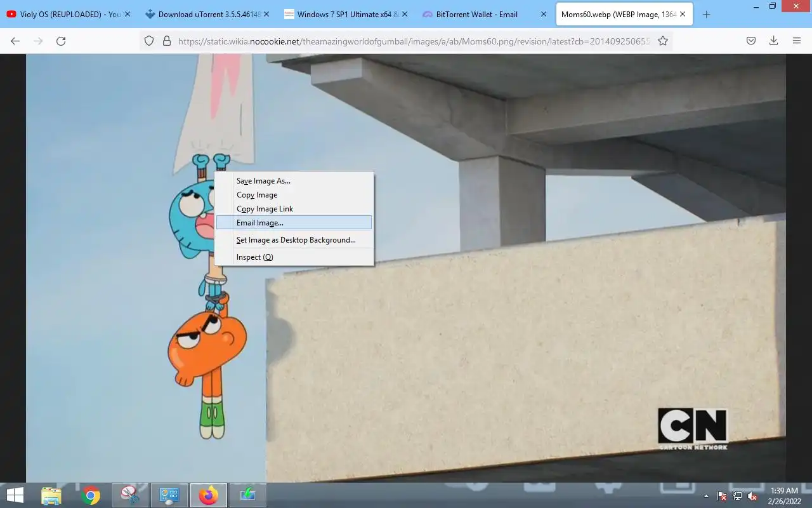This screenshot has height=508, width=812.
Task: Choose Email Image from context menu
Action: (x=294, y=223)
